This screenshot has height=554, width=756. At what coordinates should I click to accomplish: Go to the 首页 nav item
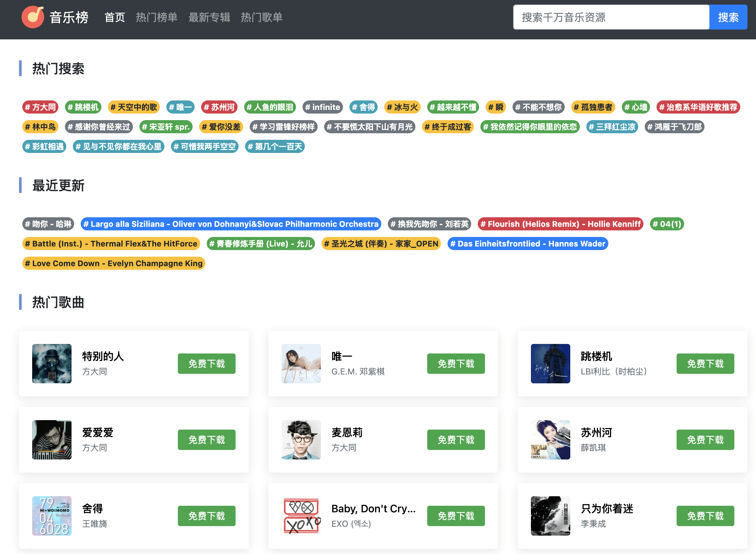[x=115, y=17]
